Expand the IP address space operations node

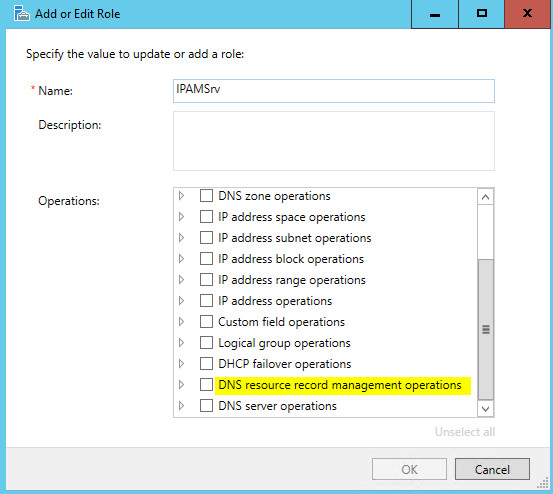[181, 216]
